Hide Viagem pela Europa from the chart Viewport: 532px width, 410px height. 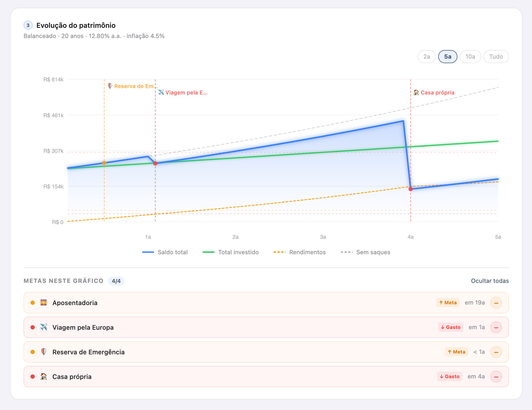pyautogui.click(x=496, y=327)
